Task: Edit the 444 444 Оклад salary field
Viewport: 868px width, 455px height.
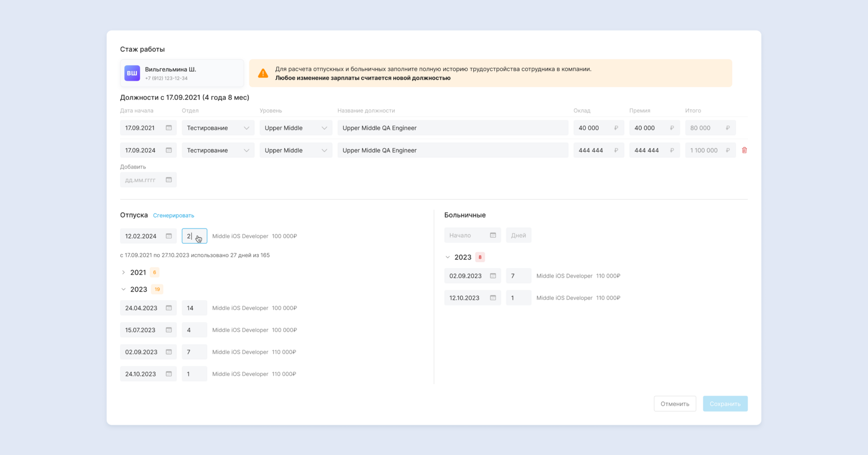Action: pos(593,150)
